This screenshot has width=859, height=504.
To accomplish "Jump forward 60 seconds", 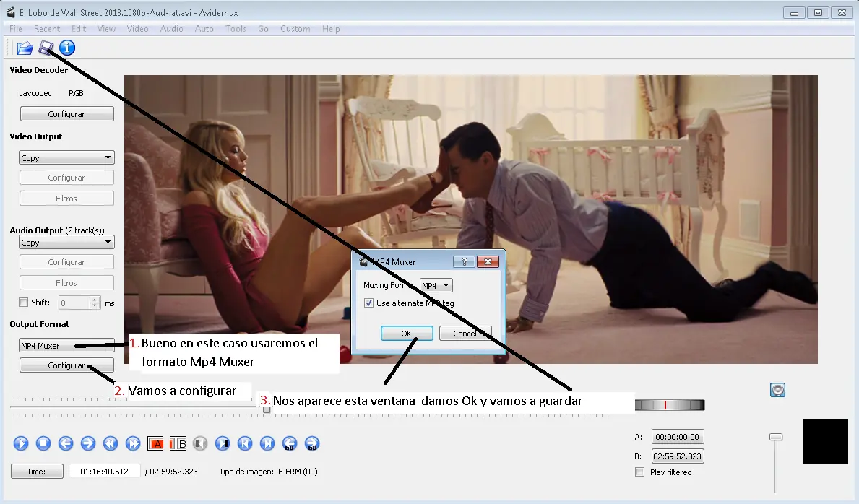I will pos(312,443).
